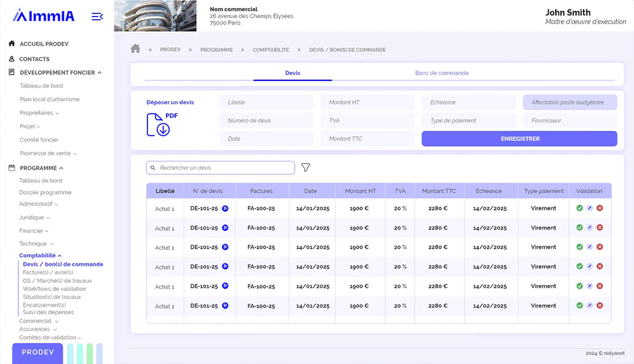Image resolution: width=634 pixels, height=364 pixels.
Task: Go home via the breadcrumb house icon
Action: (135, 49)
